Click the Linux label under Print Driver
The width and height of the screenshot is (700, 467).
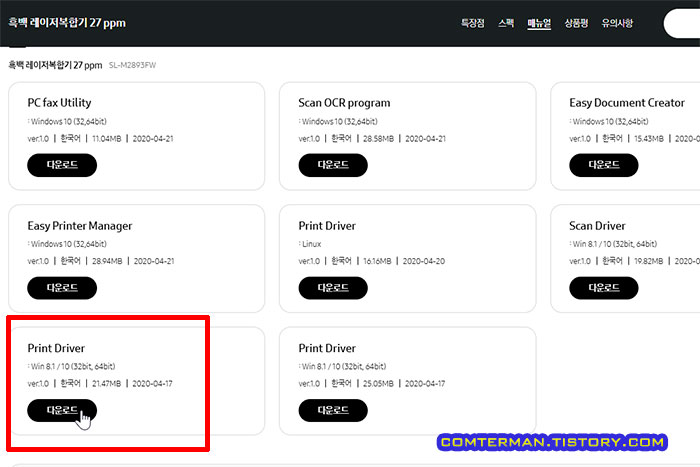click(x=312, y=244)
